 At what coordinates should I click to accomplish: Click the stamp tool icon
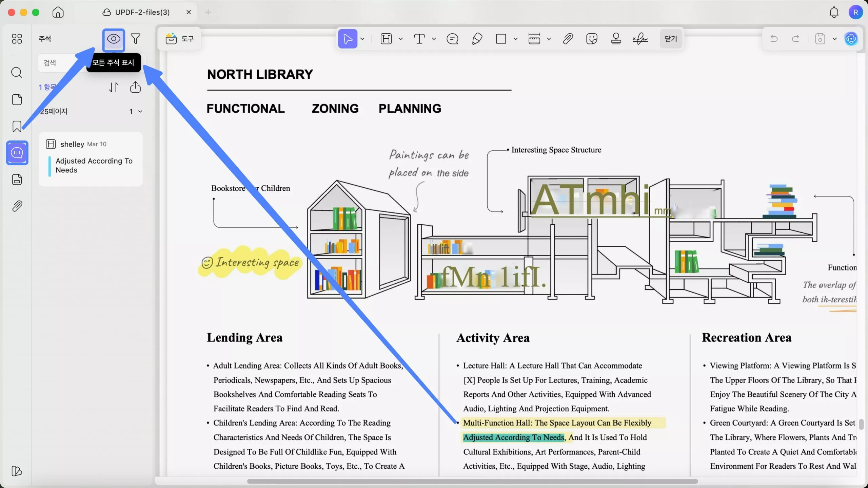click(616, 39)
